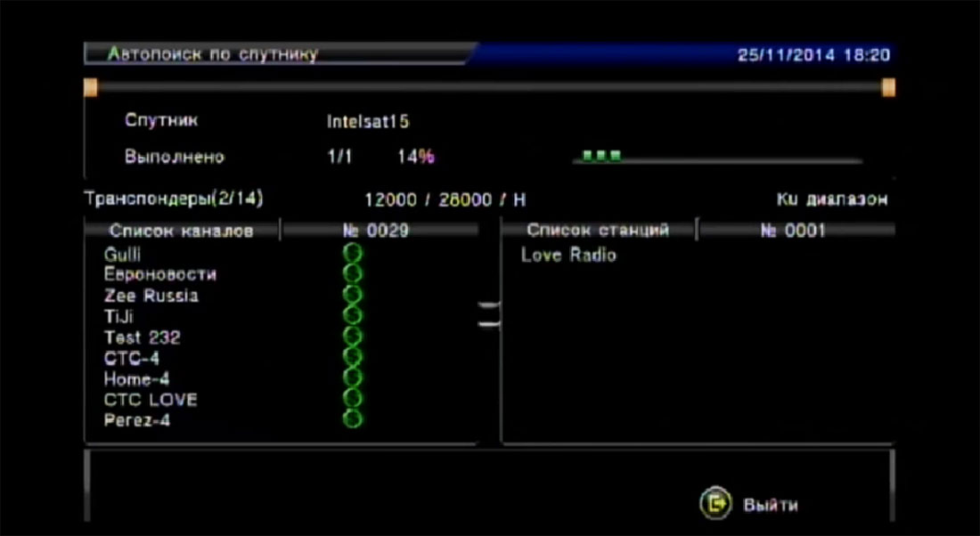Viewport: 980px width, 536px height.
Task: Click the Список каналов header
Action: tap(181, 231)
